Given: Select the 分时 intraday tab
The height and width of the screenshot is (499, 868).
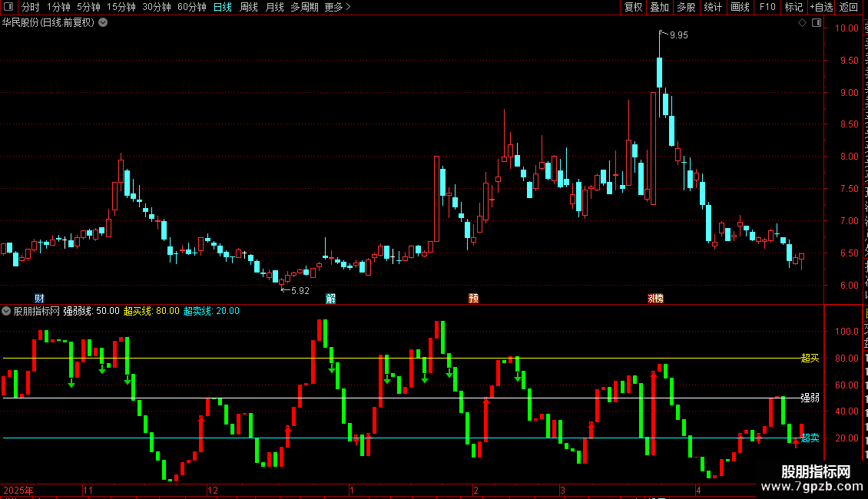Looking at the screenshot, I should 31,7.
